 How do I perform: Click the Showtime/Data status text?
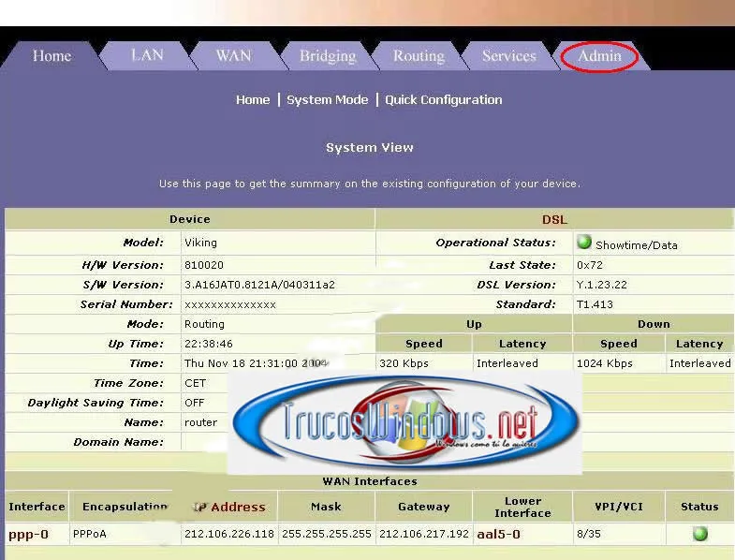point(636,245)
